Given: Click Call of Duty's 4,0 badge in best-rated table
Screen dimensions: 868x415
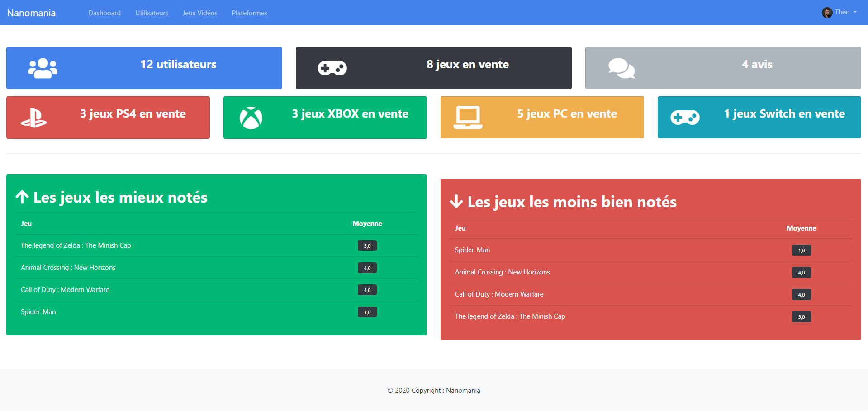Looking at the screenshot, I should (x=367, y=290).
